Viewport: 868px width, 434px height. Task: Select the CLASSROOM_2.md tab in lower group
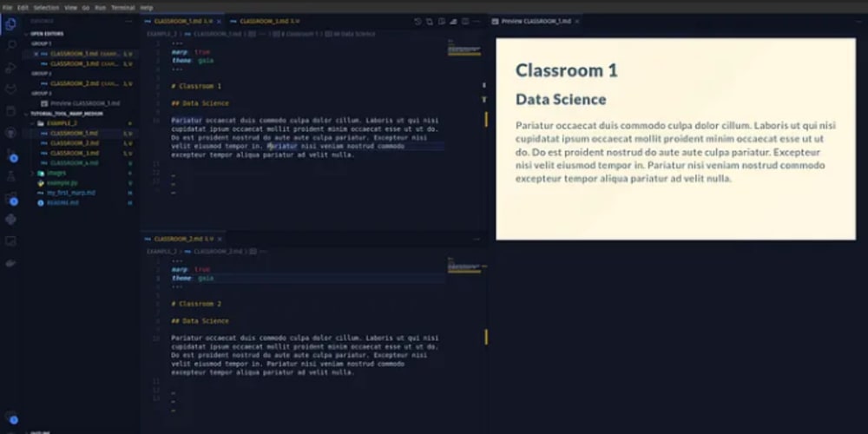pos(181,240)
